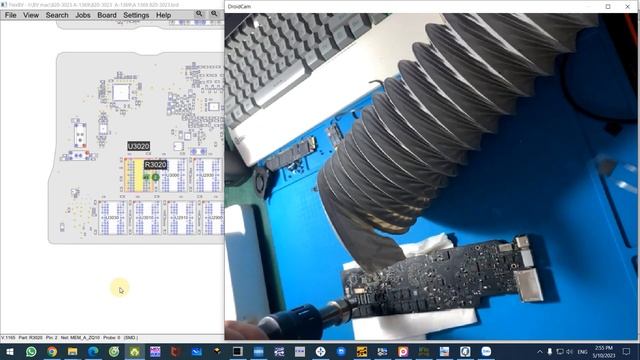Open the black square app icon in taskbar
Viewport: 640px width, 360px height.
pos(238,351)
